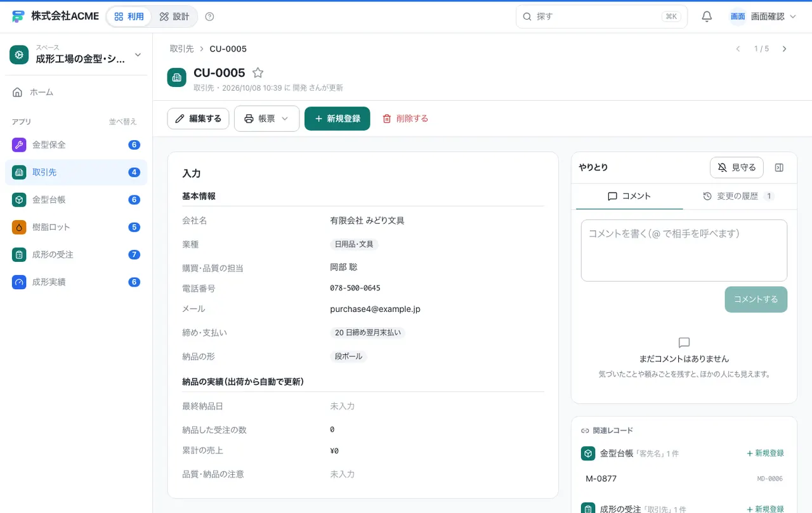
Task: Click the green 新規登録 button
Action: click(x=337, y=119)
